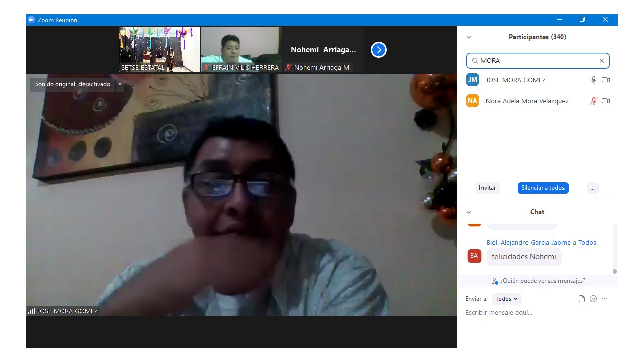Viewport: 644px width, 362px height.
Task: Unmute Nora Adela Mora Velazquez microphone
Action: (x=594, y=101)
